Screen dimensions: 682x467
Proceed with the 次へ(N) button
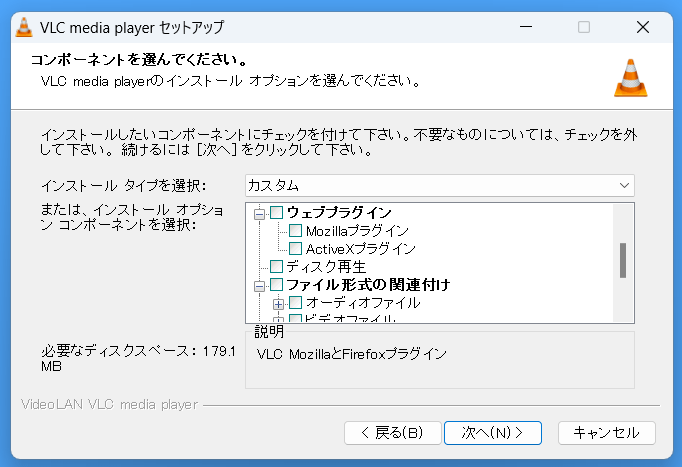493,433
